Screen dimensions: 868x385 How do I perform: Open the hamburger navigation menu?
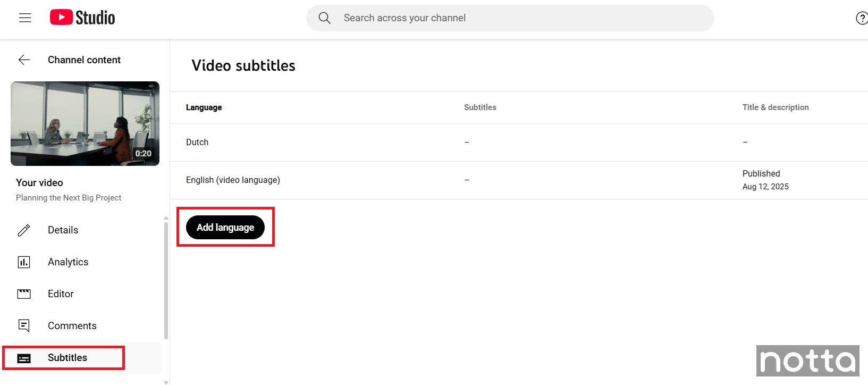pyautogui.click(x=25, y=18)
